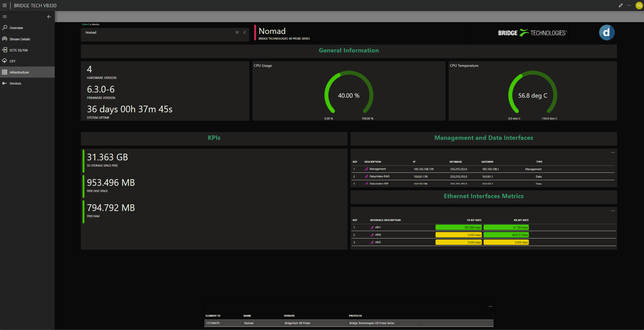This screenshot has width=644, height=330.
Task: Sort by the NETMASK column header
Action: point(456,162)
